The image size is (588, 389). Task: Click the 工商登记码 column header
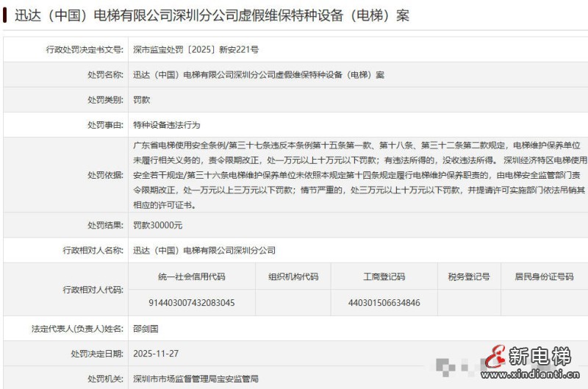click(384, 276)
